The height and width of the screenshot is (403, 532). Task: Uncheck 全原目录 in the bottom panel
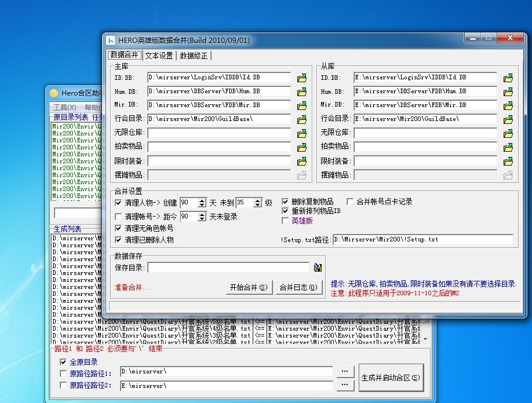[x=64, y=361]
